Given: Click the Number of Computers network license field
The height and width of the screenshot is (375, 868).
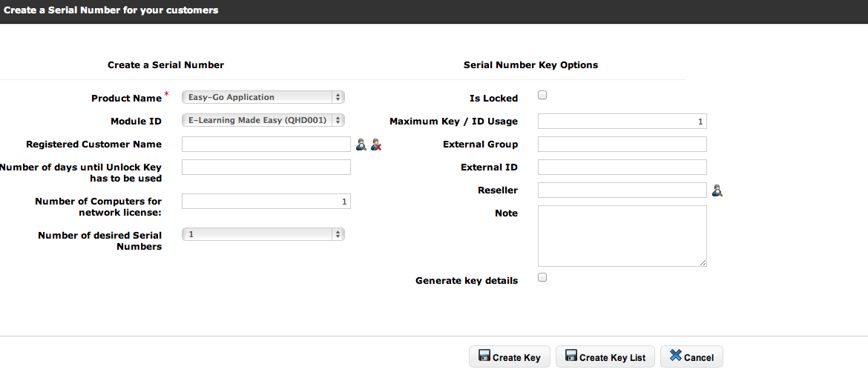Looking at the screenshot, I should (x=266, y=202).
